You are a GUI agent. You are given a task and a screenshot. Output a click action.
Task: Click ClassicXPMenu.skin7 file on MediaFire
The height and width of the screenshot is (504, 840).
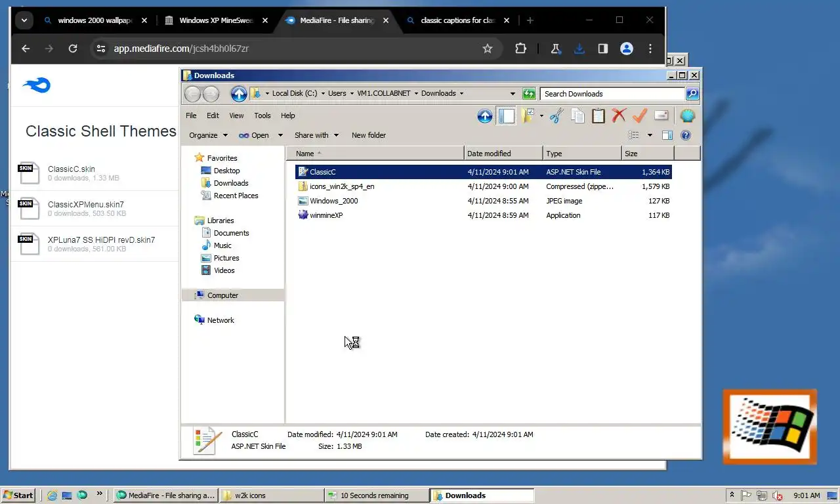[x=85, y=205]
